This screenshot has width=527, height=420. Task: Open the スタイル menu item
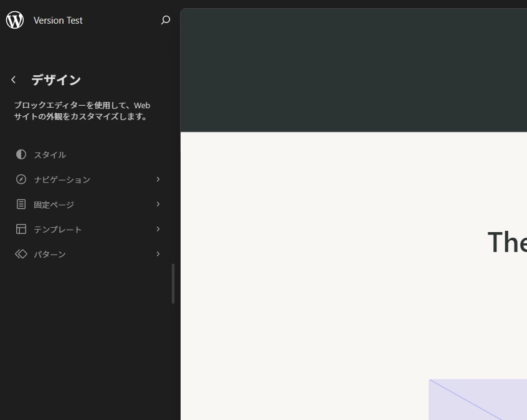[x=50, y=155]
